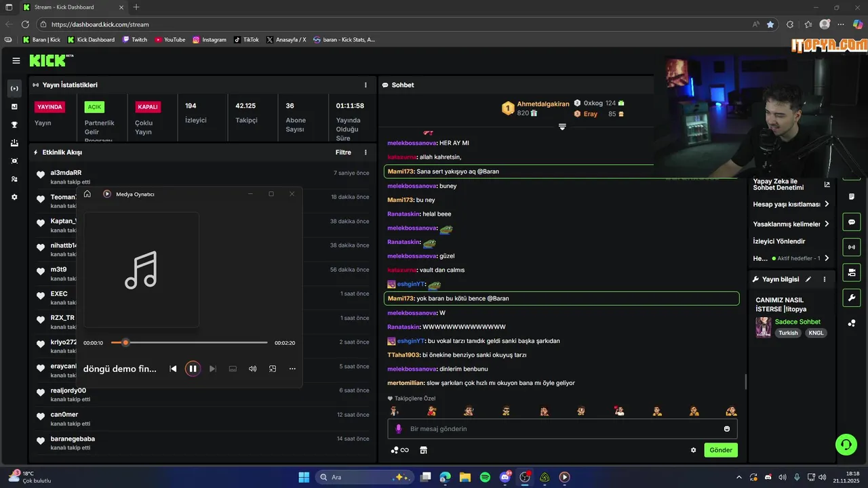868x488 pixels.
Task: Skip to previous track in media player
Action: pyautogui.click(x=173, y=369)
